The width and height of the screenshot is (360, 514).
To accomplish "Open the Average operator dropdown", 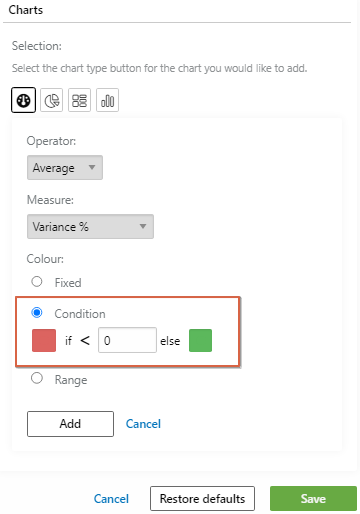I will point(65,167).
